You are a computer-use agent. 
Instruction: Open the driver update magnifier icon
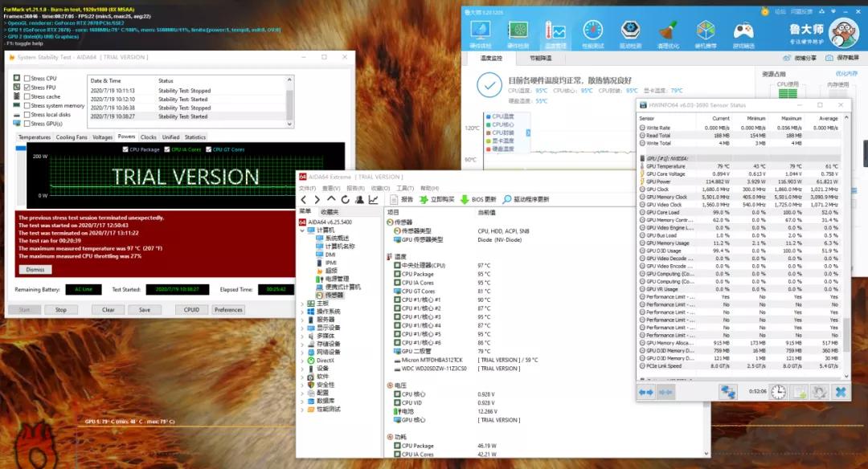pyautogui.click(x=507, y=199)
